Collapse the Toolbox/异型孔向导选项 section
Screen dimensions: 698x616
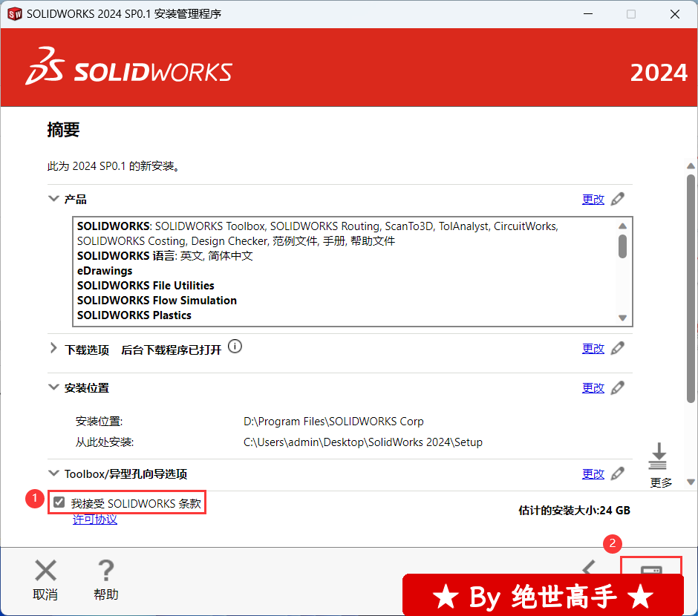coord(53,474)
